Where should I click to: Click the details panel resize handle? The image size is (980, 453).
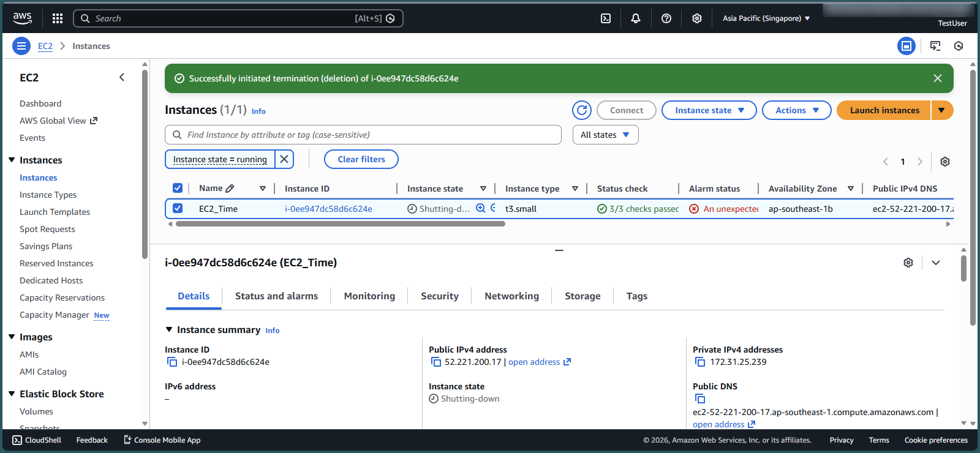click(x=559, y=250)
